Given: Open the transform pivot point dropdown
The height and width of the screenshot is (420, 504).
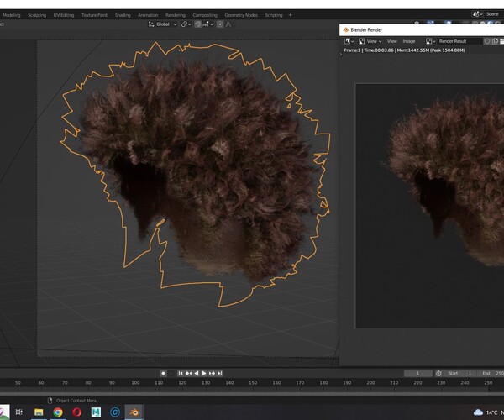Looking at the screenshot, I should [186, 24].
